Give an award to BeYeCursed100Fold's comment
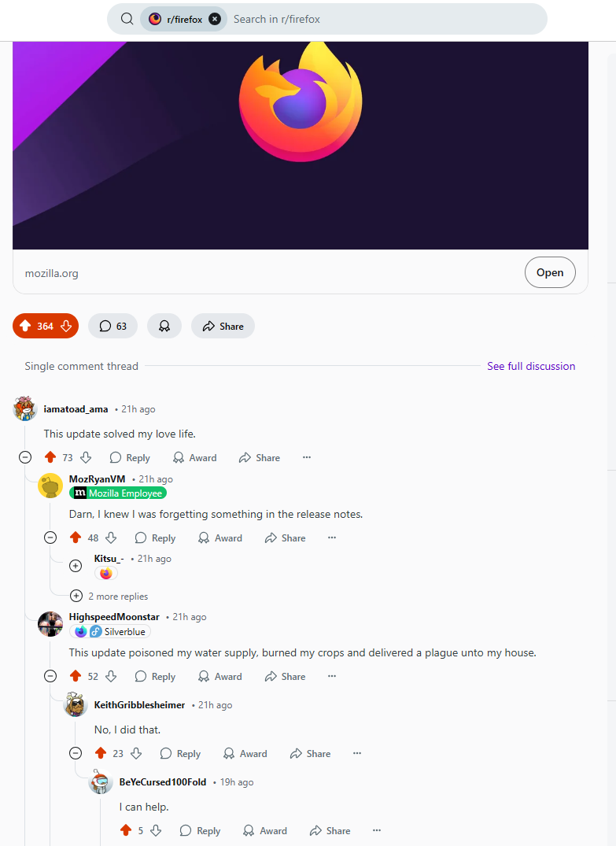 [x=264, y=830]
